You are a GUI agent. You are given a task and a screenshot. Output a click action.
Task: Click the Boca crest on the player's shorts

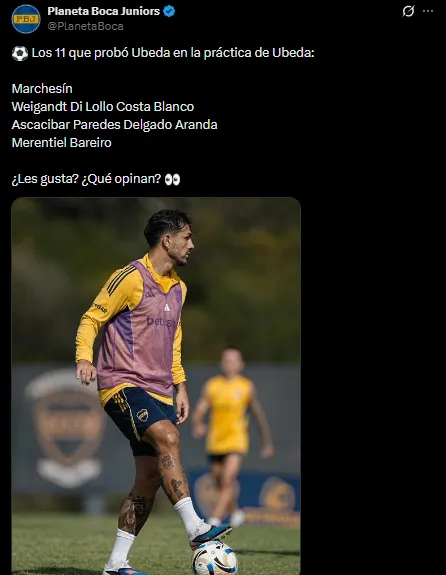pos(142,415)
